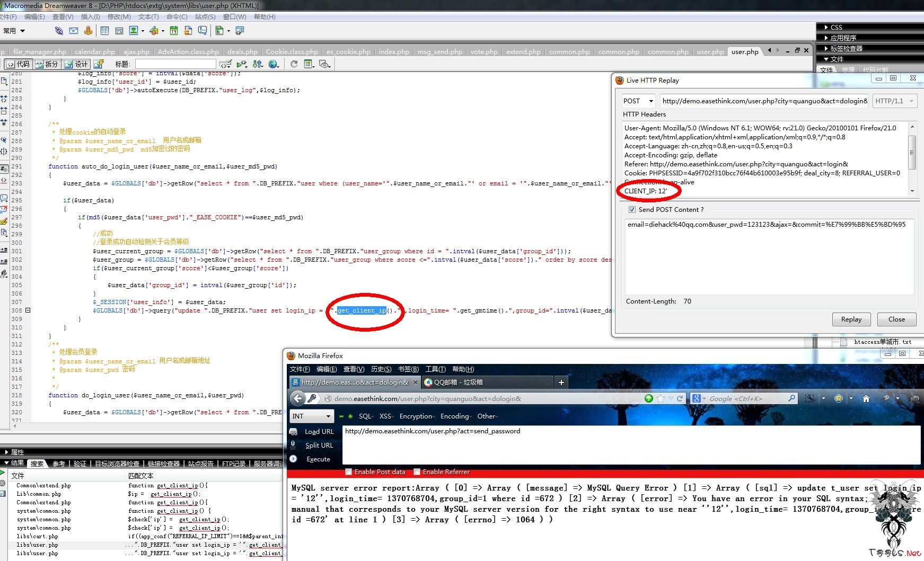This screenshot has width=924, height=561.
Task: Click the Validate Markup icon
Action: click(x=225, y=64)
